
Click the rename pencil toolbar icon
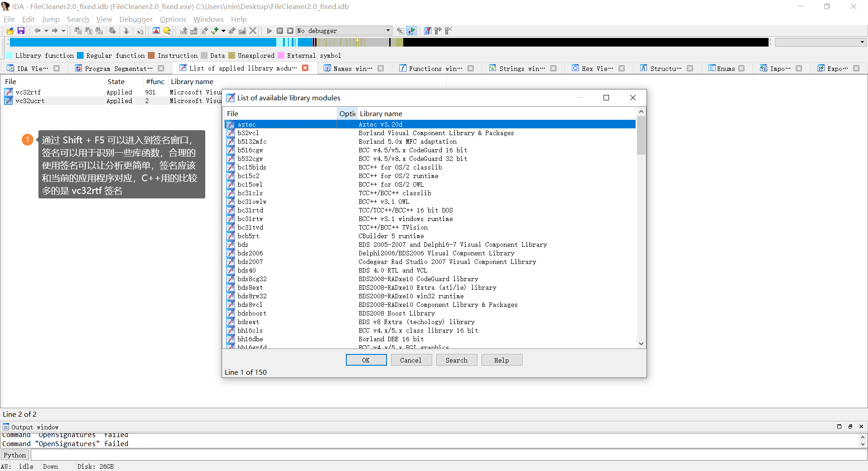pyautogui.click(x=242, y=31)
